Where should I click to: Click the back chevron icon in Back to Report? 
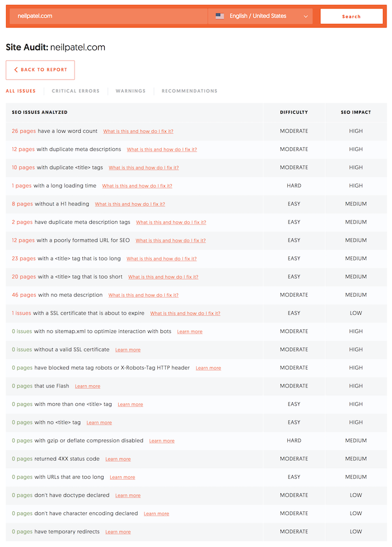[x=16, y=70]
